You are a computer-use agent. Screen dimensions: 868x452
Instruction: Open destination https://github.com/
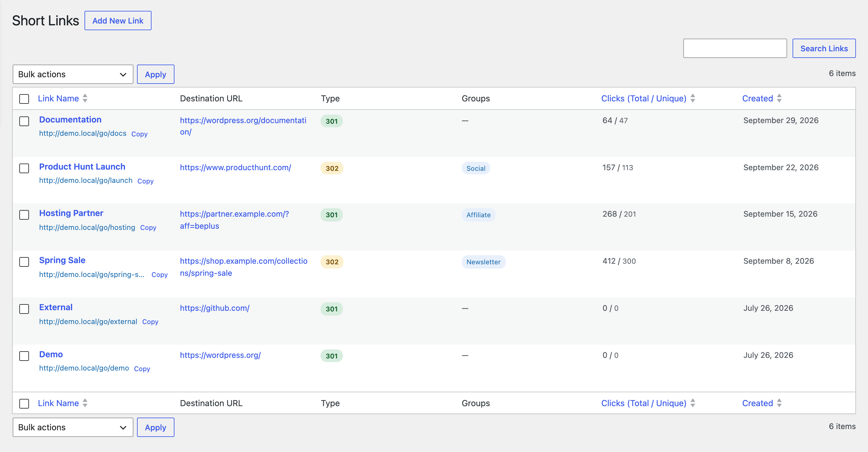(214, 308)
